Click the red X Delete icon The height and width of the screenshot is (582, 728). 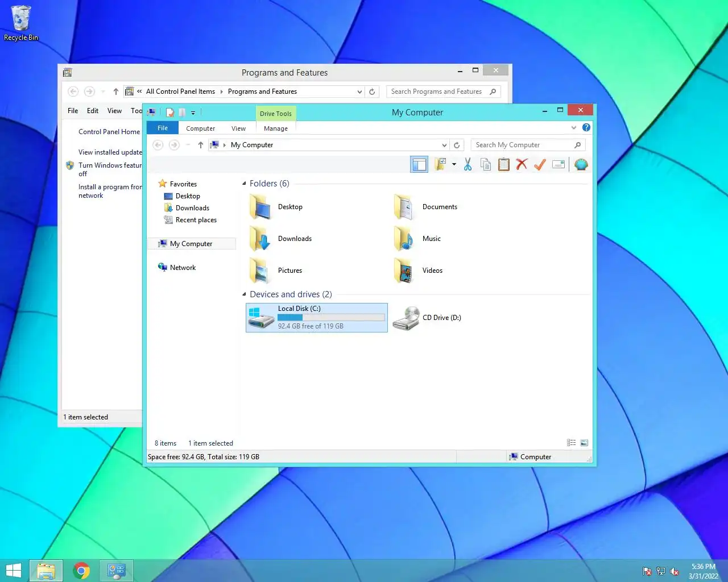tap(522, 165)
